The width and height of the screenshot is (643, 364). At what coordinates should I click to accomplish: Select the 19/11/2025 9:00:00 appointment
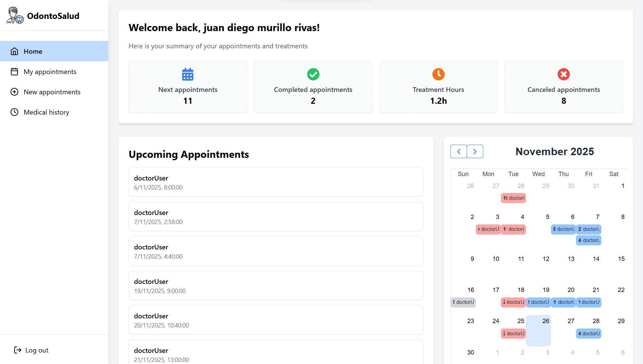275,286
